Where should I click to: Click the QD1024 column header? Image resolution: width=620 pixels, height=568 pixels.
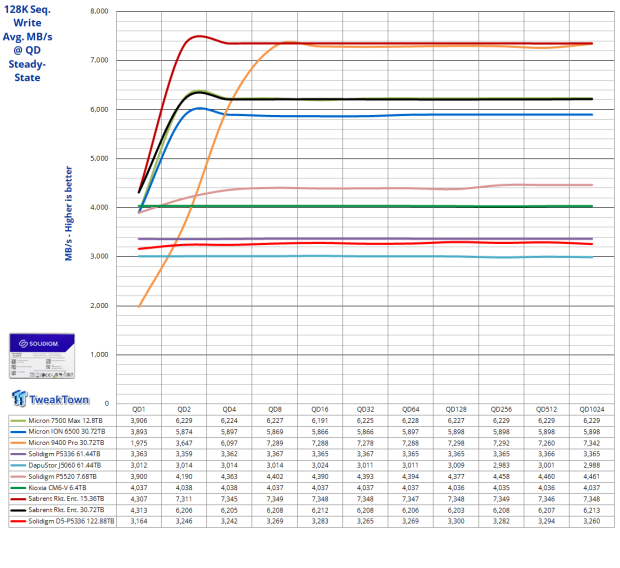[592, 409]
